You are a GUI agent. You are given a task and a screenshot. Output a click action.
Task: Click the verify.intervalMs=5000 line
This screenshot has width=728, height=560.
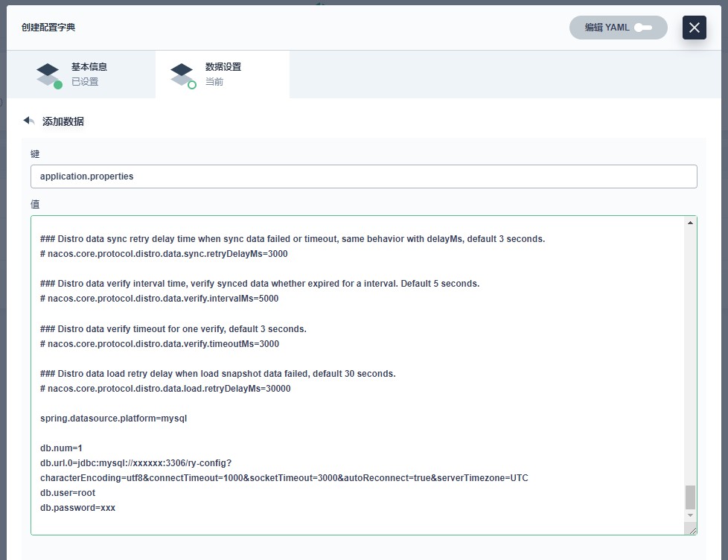(x=159, y=299)
